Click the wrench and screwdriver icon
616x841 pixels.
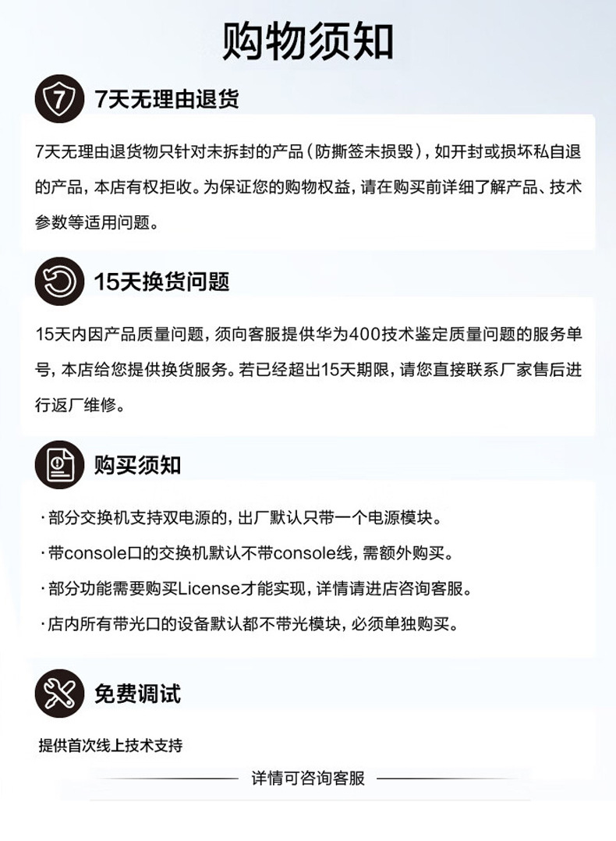coord(59,693)
